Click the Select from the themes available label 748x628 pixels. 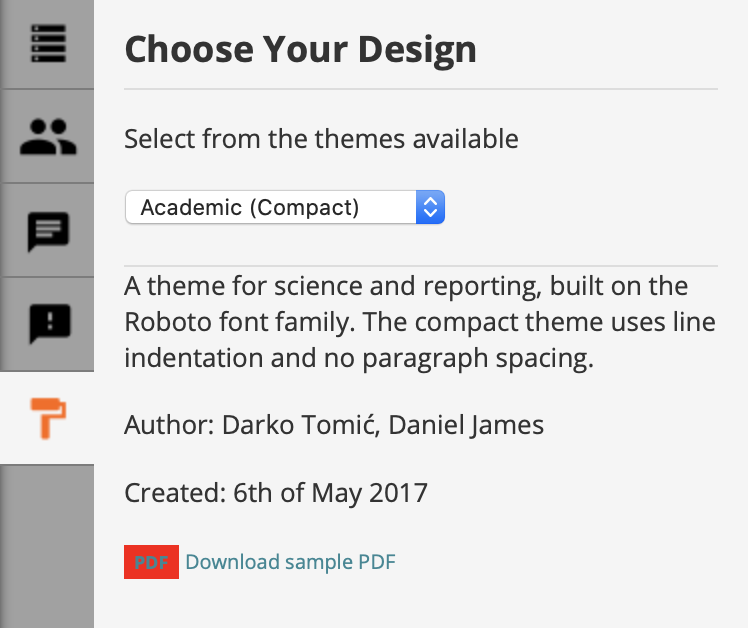coord(321,139)
